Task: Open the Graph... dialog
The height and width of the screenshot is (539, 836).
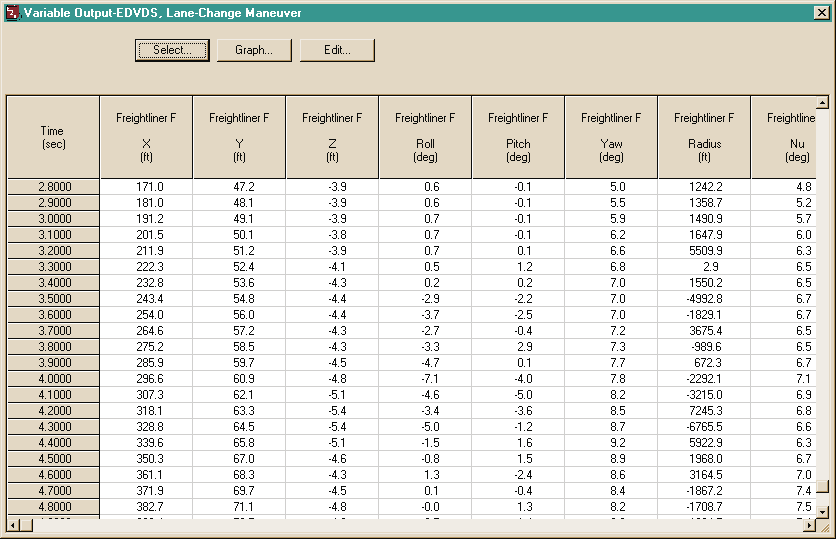Action: click(x=254, y=50)
